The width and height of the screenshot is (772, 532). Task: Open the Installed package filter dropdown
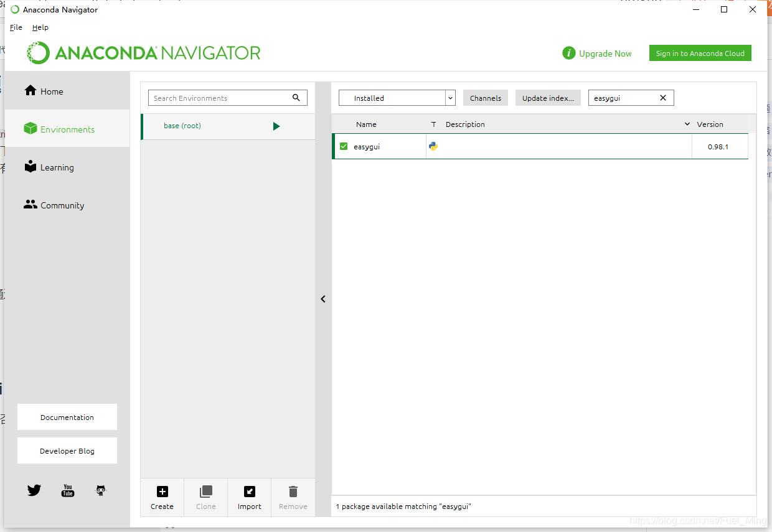pyautogui.click(x=397, y=98)
